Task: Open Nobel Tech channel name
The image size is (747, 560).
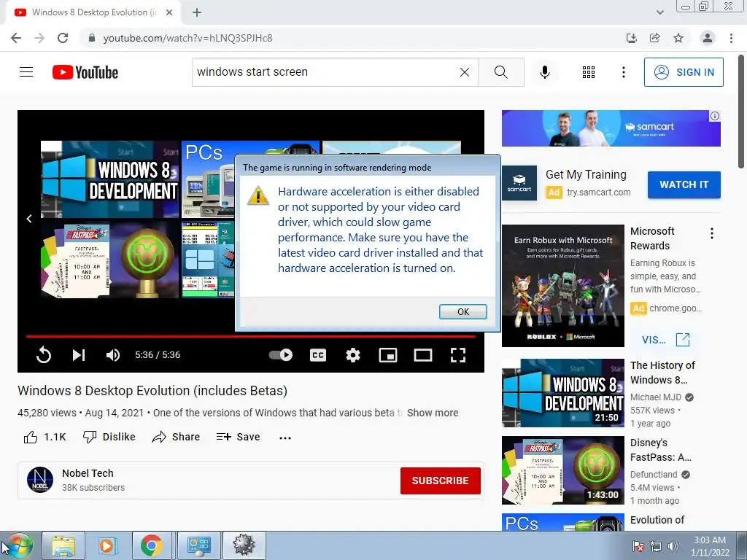Action: pos(88,473)
